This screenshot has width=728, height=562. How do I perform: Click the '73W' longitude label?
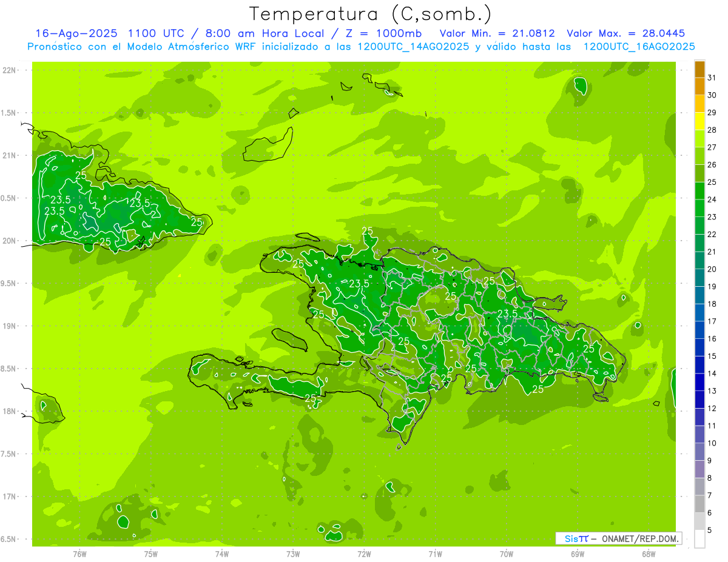pos(293,554)
